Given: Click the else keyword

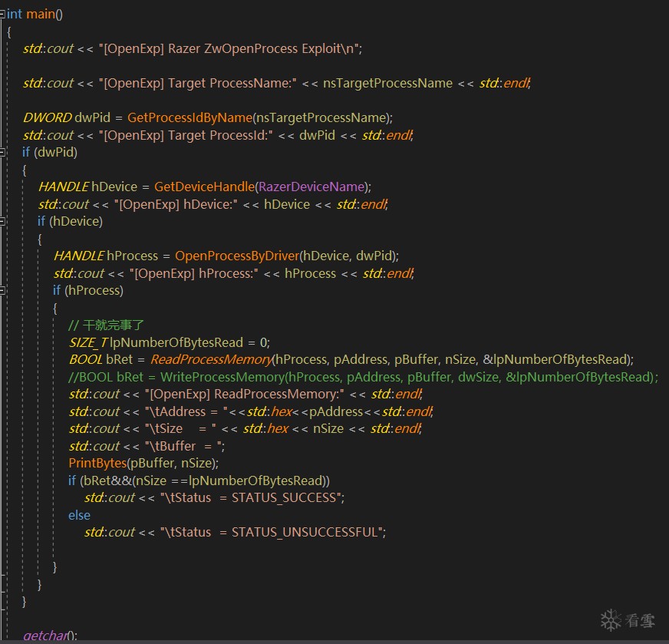Looking at the screenshot, I should point(79,515).
